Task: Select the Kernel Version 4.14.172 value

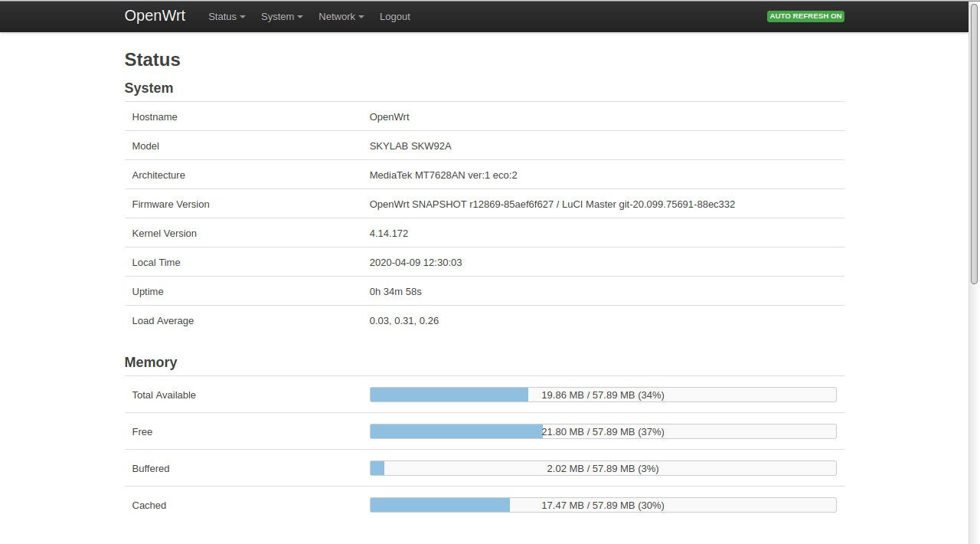Action: (389, 234)
